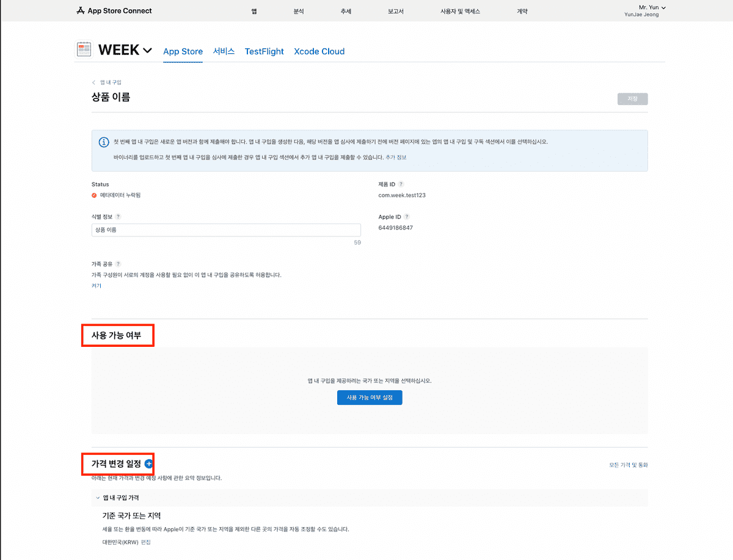Viewport: 733px width, 560px height.
Task: Click the help icon next to 식별 정보
Action: [x=118, y=217]
